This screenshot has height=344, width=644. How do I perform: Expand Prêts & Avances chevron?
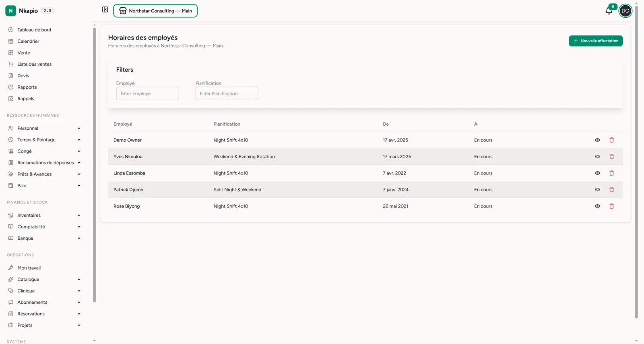(x=79, y=174)
